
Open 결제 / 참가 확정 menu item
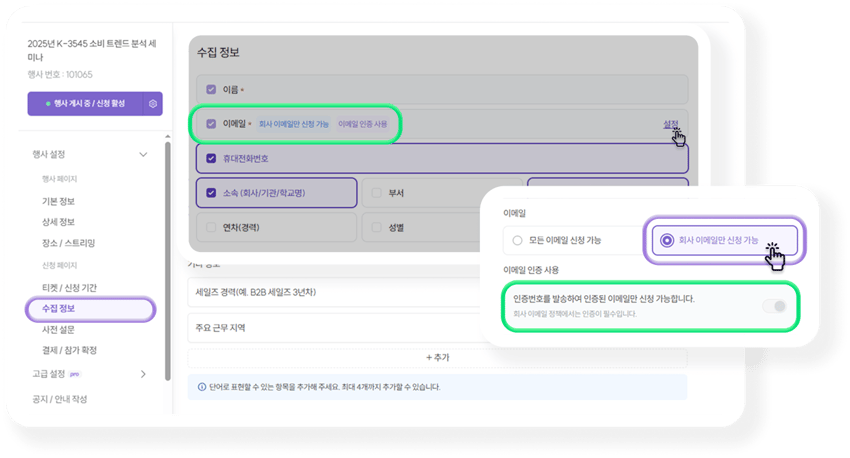[69, 350]
